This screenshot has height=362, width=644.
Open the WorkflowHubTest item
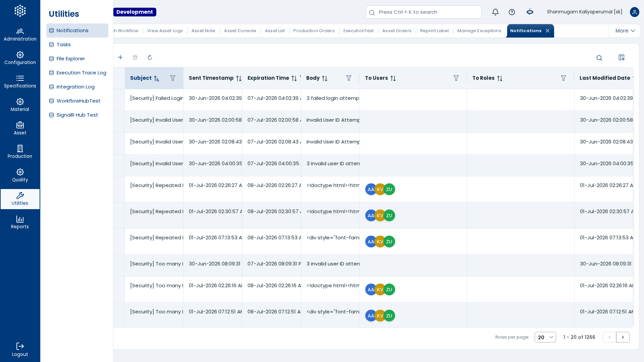click(77, 101)
